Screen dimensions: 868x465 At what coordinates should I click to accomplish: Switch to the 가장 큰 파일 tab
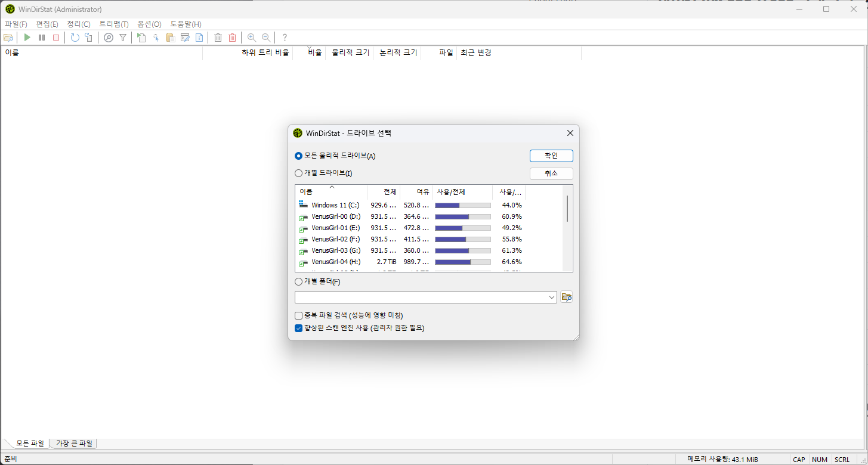75,444
